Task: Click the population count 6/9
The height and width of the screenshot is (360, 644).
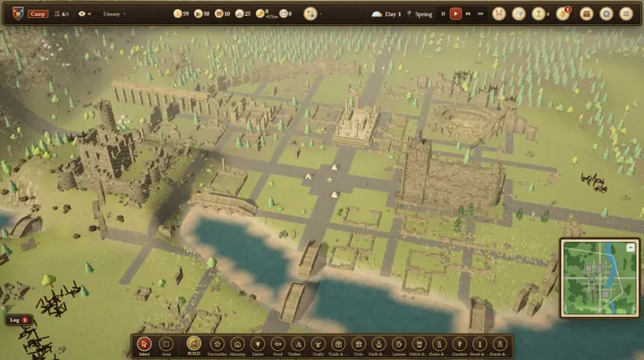Action: tap(62, 14)
